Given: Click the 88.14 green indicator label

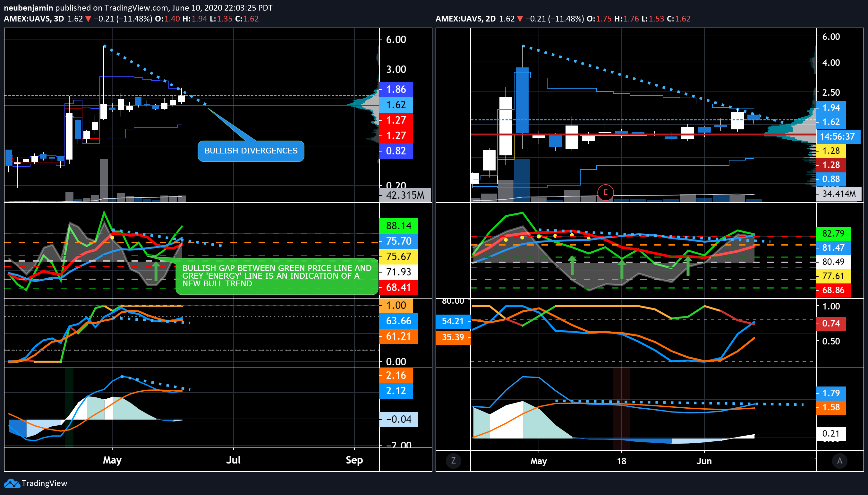Looking at the screenshot, I should [x=399, y=226].
